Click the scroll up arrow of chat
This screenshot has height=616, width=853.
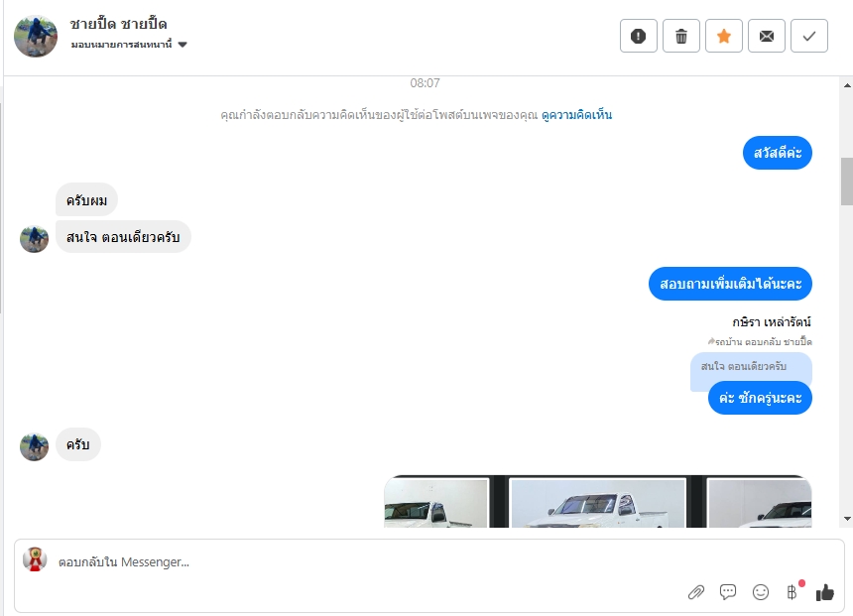[x=847, y=85]
